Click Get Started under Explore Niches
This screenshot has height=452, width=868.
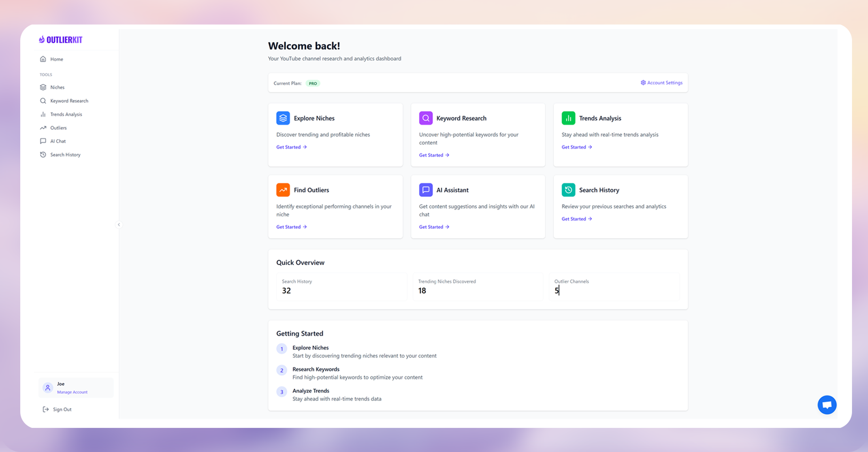coord(292,147)
